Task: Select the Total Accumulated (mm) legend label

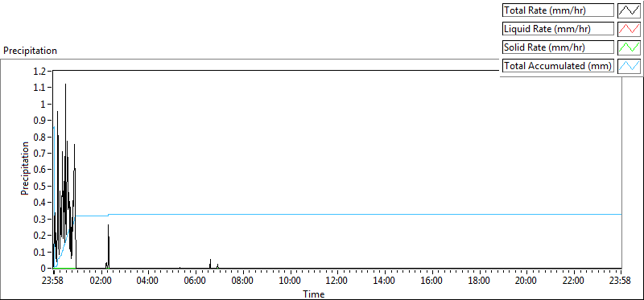Action: tap(558, 66)
